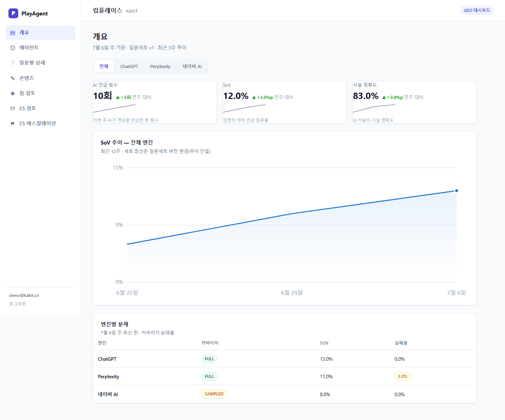Open the 서술 정확도 metric card

coord(415,102)
